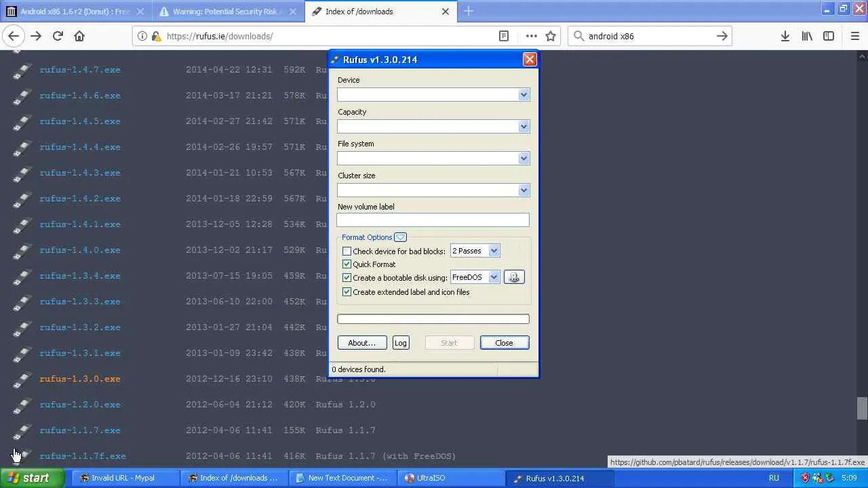Click the 5:09 taskbar clock
The width and height of the screenshot is (868, 488).
pos(849,478)
